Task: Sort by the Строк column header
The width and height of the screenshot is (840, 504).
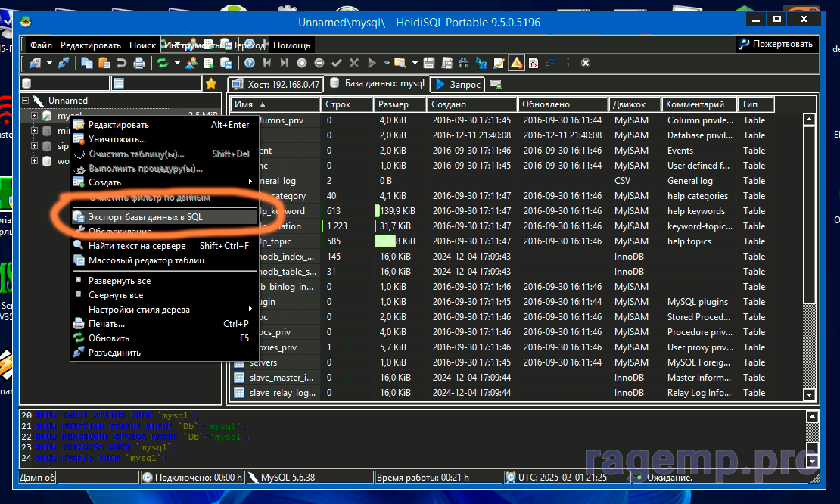Action: coord(347,104)
